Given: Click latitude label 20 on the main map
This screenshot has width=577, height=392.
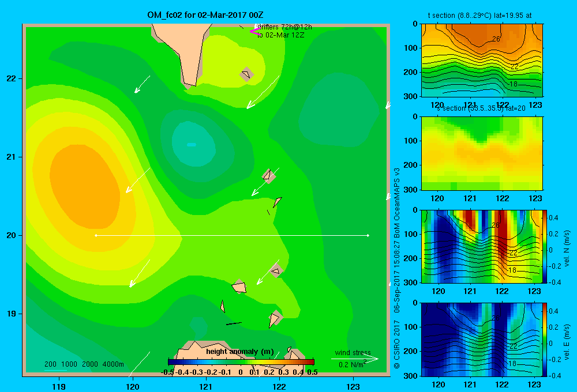Looking at the screenshot, I should coord(11,235).
